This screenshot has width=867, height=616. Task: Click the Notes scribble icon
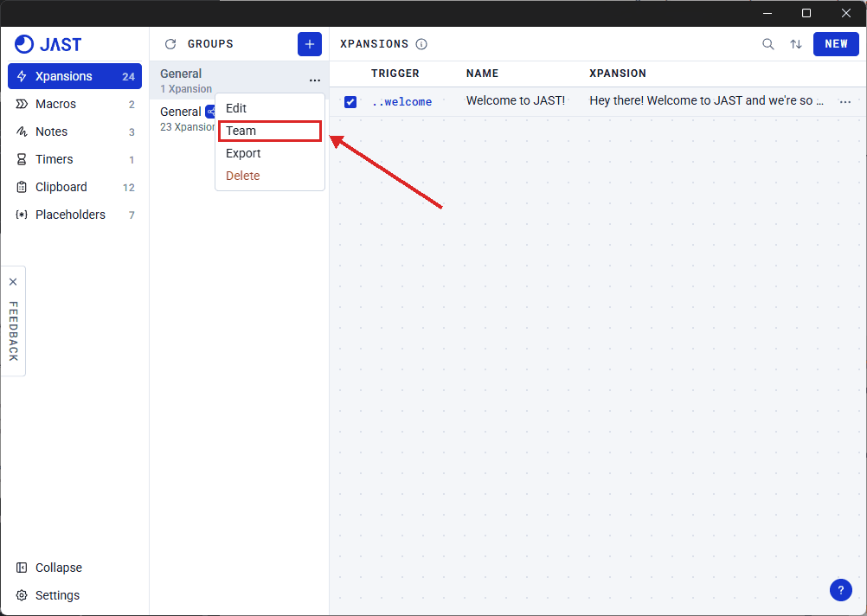click(x=22, y=132)
